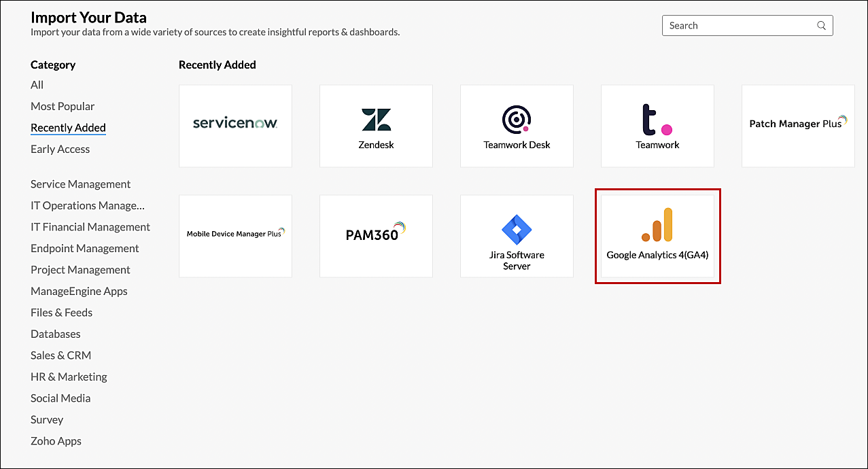868x469 pixels.
Task: Select the Early Access category
Action: [60, 149]
